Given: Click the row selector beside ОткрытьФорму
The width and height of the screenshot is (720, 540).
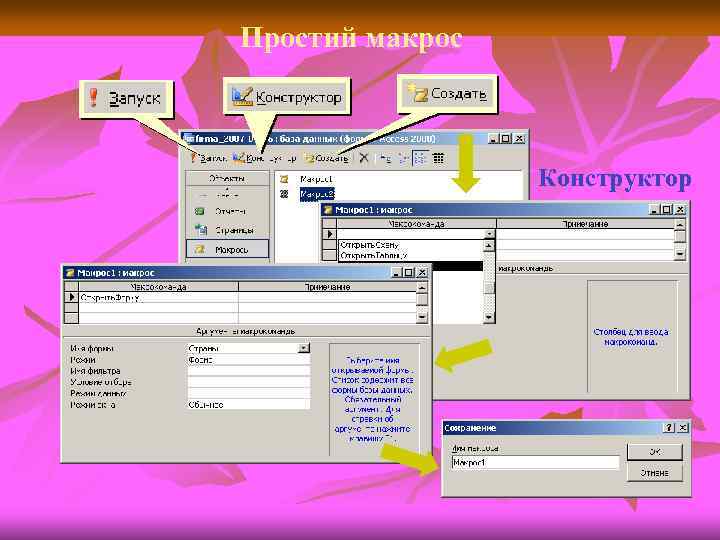Looking at the screenshot, I should coord(72,298).
